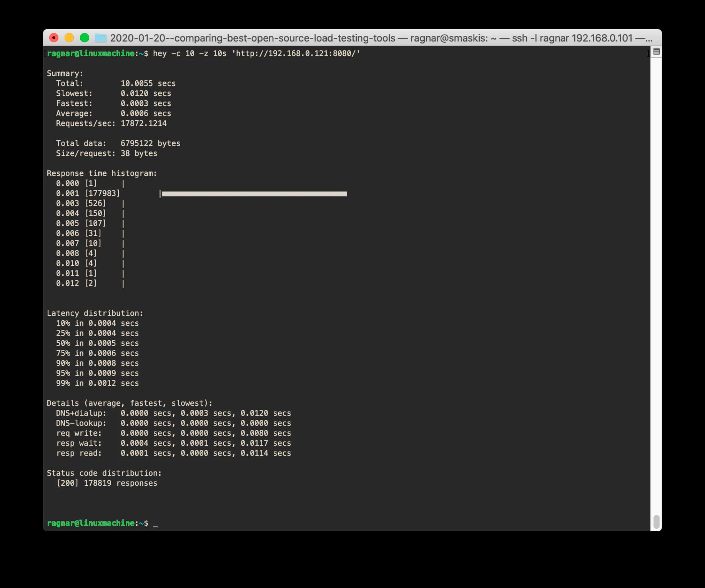Viewport: 705px width, 588px height.
Task: Click the Requests/sec value 17872.1214
Action: [x=144, y=123]
